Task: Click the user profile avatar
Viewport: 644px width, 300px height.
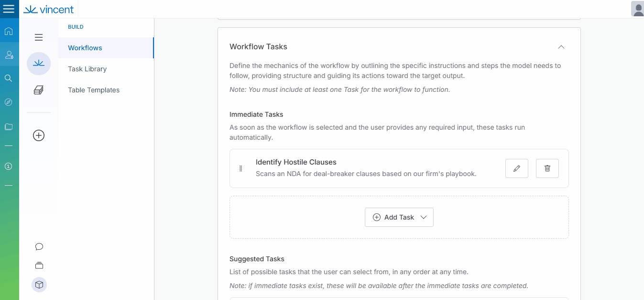Action: 637,9
